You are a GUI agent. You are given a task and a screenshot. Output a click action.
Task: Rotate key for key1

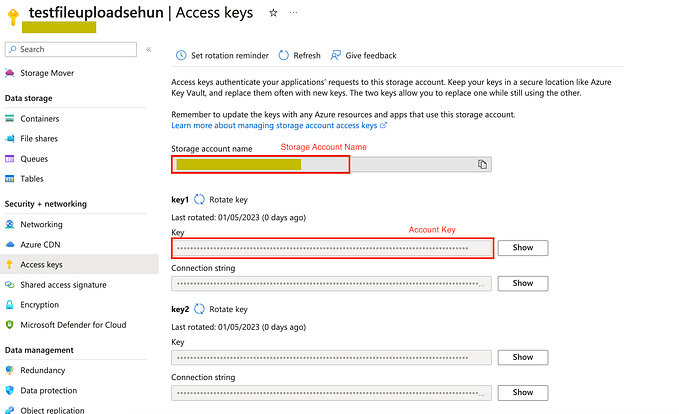click(228, 200)
